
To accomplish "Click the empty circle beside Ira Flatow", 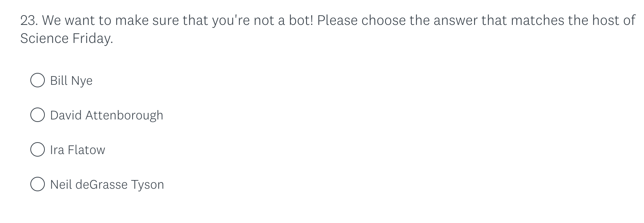I will pos(38,149).
